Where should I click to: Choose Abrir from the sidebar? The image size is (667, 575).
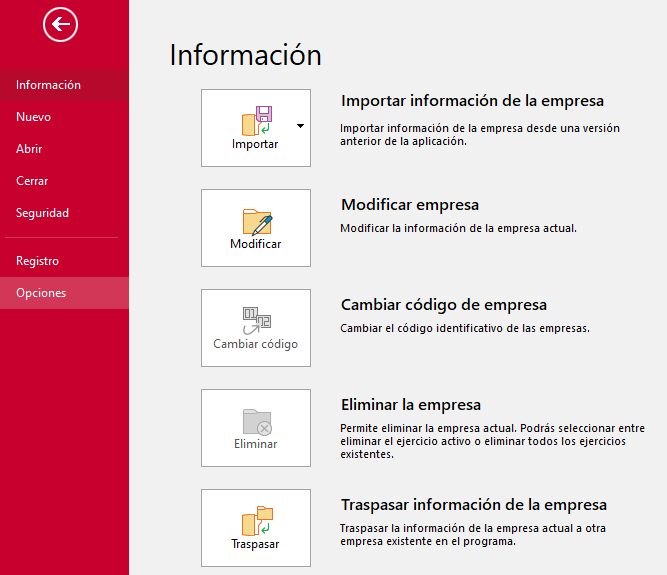click(29, 149)
